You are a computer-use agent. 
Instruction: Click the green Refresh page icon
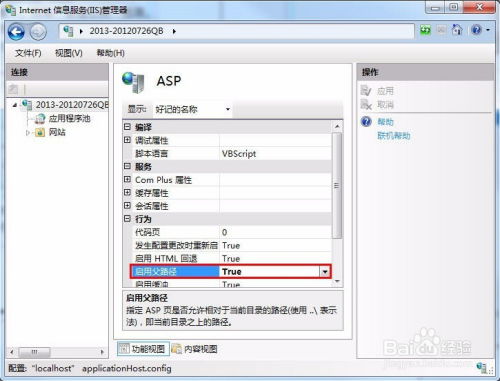[425, 30]
